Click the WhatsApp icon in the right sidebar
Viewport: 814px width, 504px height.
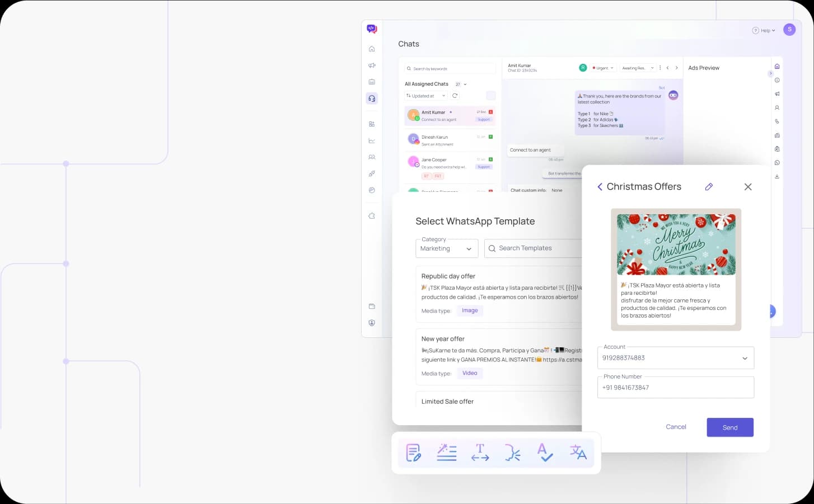click(x=777, y=162)
